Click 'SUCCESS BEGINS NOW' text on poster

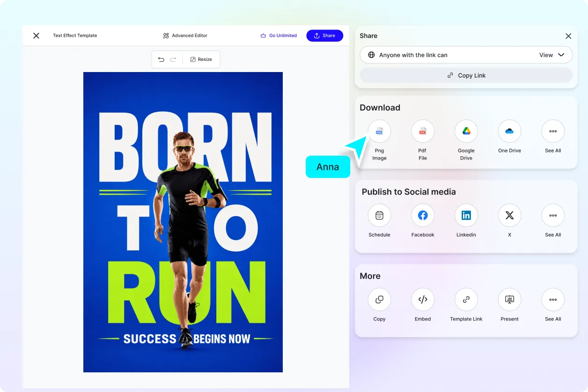(187, 339)
